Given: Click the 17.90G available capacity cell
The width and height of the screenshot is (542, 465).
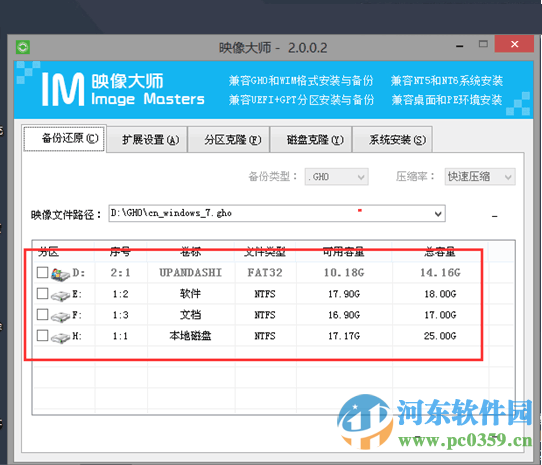Looking at the screenshot, I should pyautogui.click(x=344, y=294).
